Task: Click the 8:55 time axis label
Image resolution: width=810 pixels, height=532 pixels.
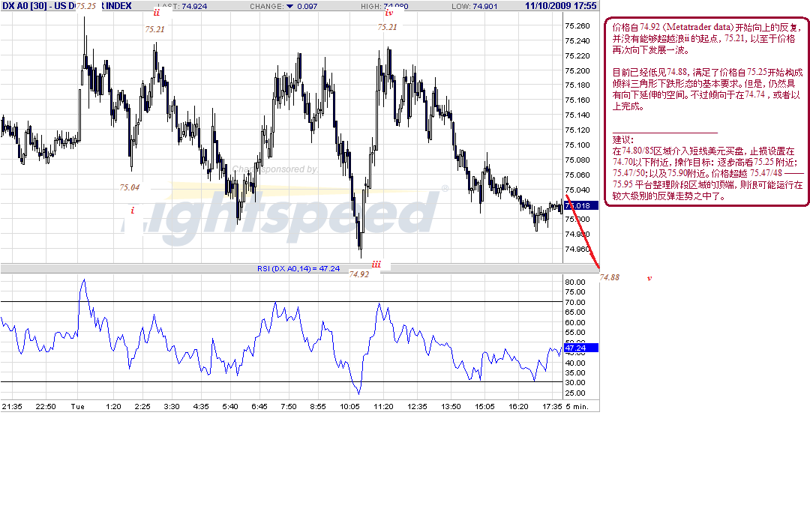Action: (x=318, y=407)
